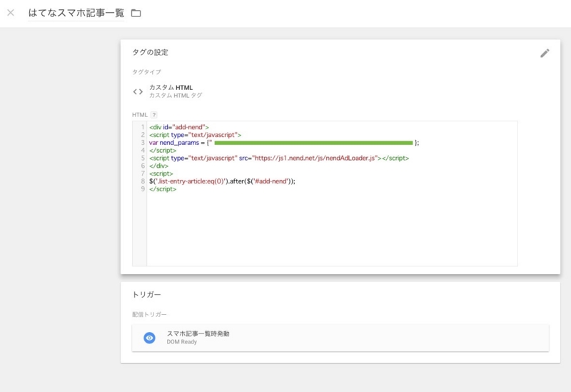Click line number 9 in the editor gutter
571x392 pixels.
tap(143, 189)
